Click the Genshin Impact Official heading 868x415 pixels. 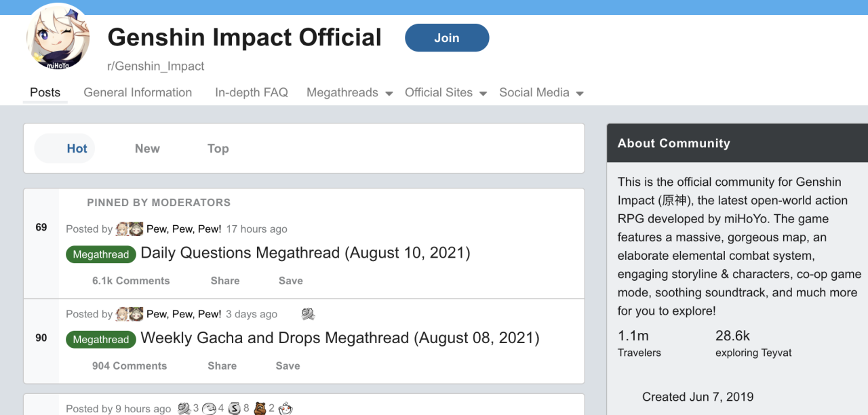(x=245, y=37)
